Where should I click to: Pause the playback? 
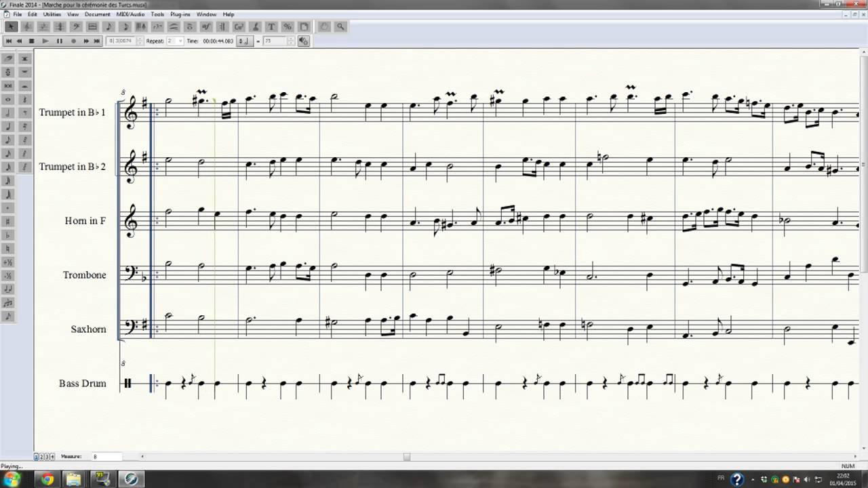(x=59, y=41)
